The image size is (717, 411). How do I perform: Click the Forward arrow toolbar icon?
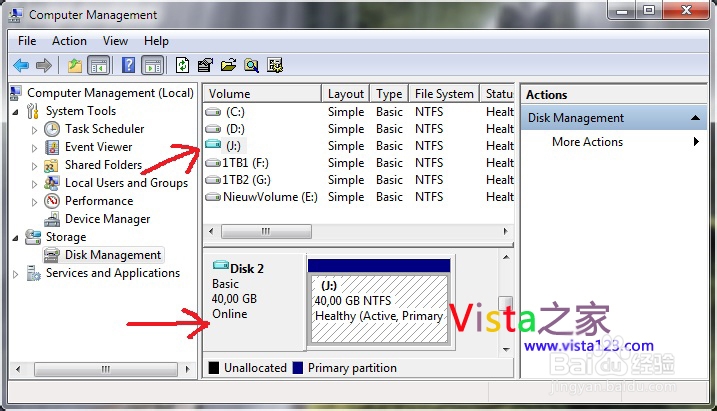click(44, 66)
